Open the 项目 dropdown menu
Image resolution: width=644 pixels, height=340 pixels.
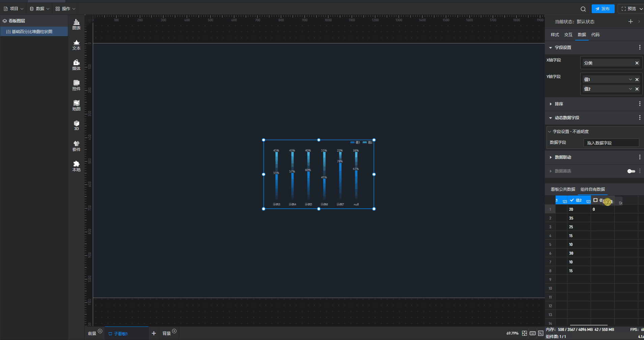click(x=13, y=9)
